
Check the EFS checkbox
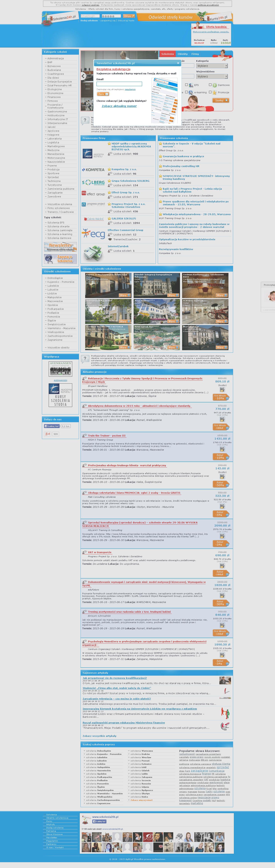(x=186, y=85)
